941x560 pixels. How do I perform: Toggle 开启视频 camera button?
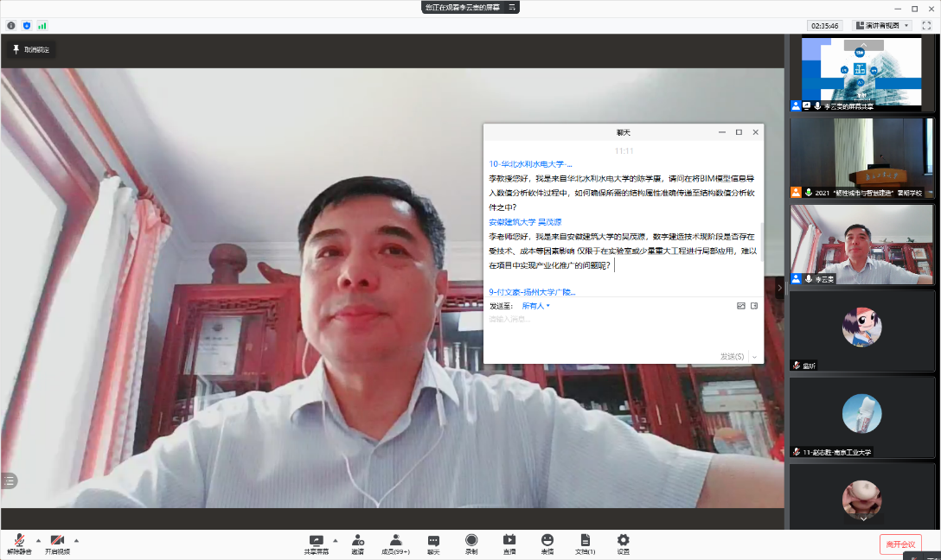pyautogui.click(x=57, y=542)
